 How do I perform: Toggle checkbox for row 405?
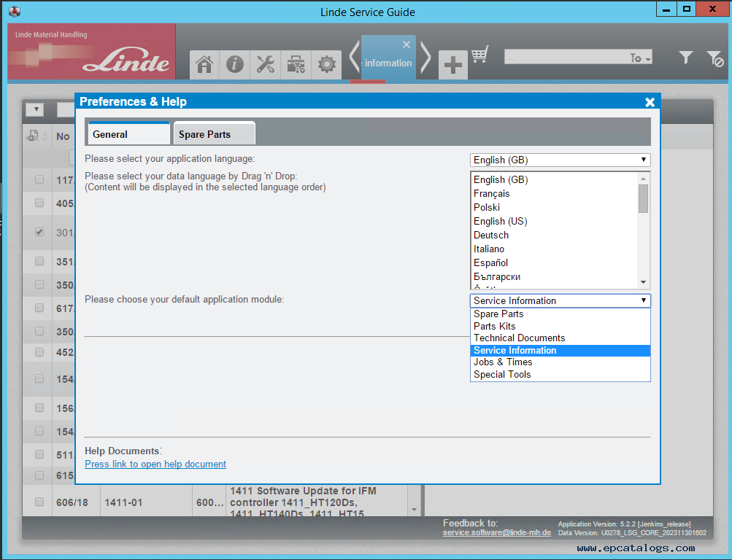click(39, 203)
